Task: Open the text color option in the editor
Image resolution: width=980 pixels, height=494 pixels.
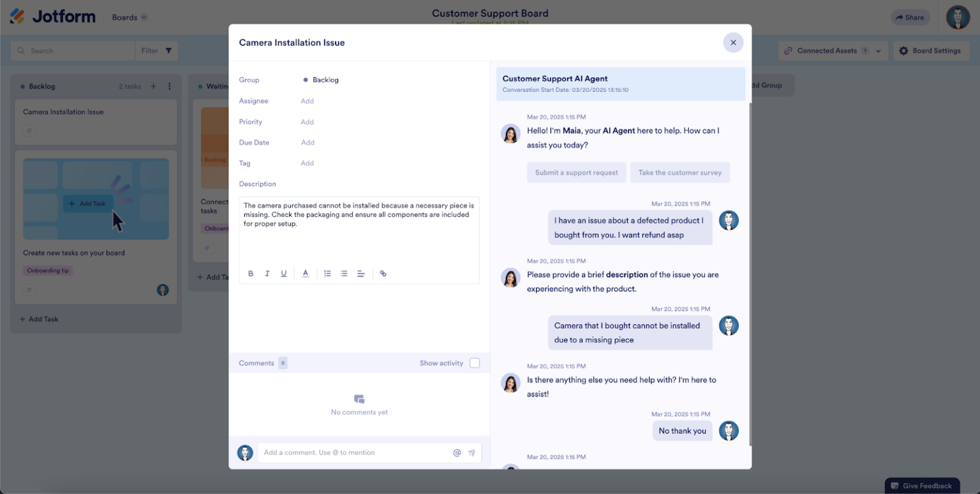Action: pos(305,273)
